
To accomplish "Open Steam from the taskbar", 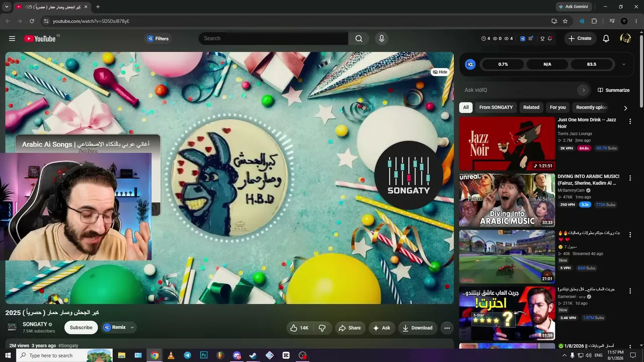I will 253,355.
